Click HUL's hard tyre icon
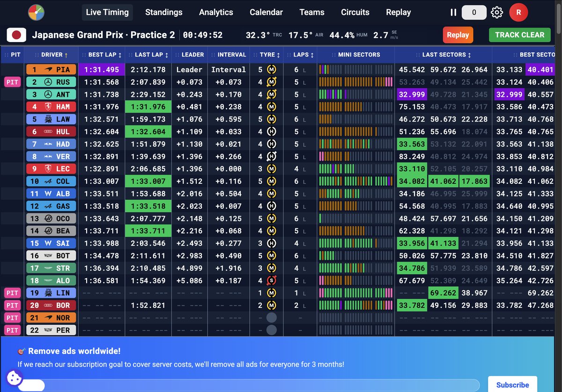The image size is (562, 392). [x=272, y=132]
